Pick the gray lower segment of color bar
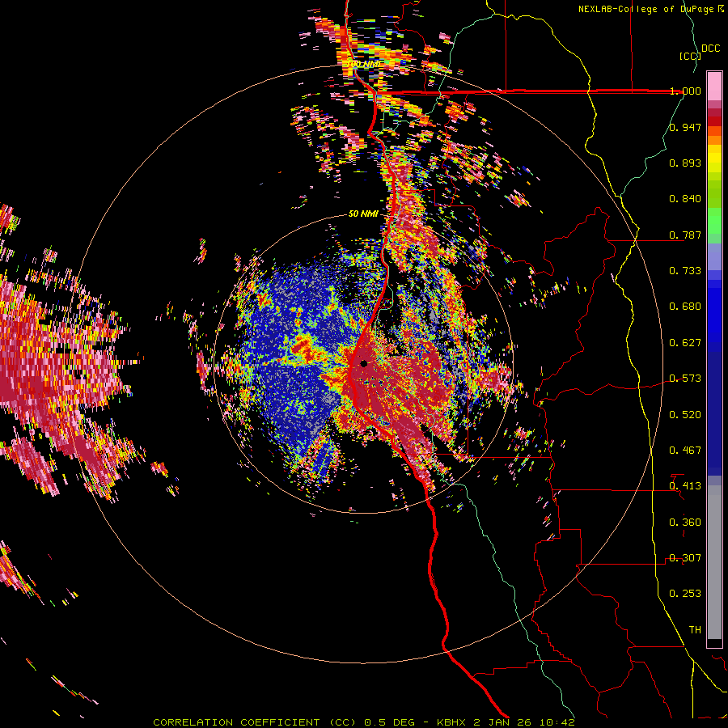 pos(714,562)
